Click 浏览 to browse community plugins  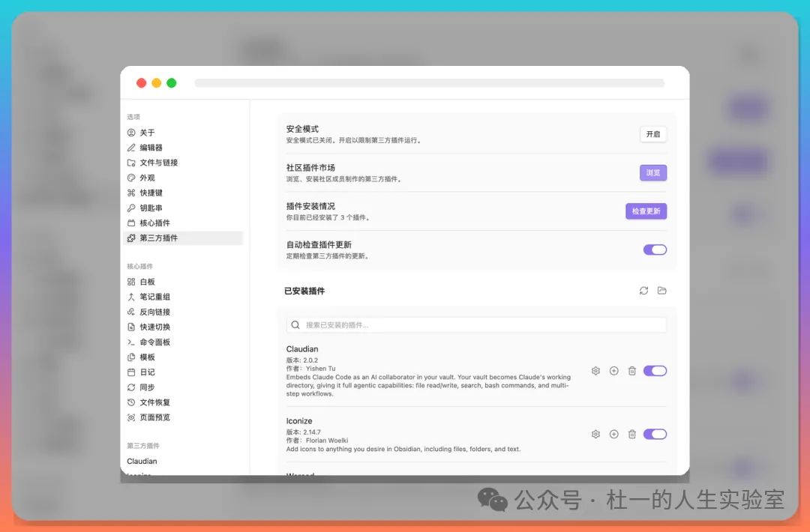click(653, 173)
